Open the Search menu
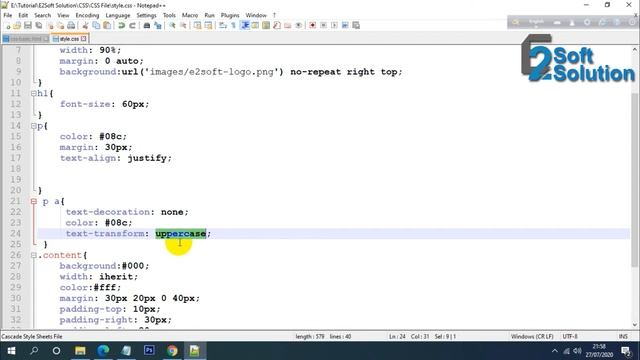This screenshot has width=640, height=360. click(x=42, y=15)
